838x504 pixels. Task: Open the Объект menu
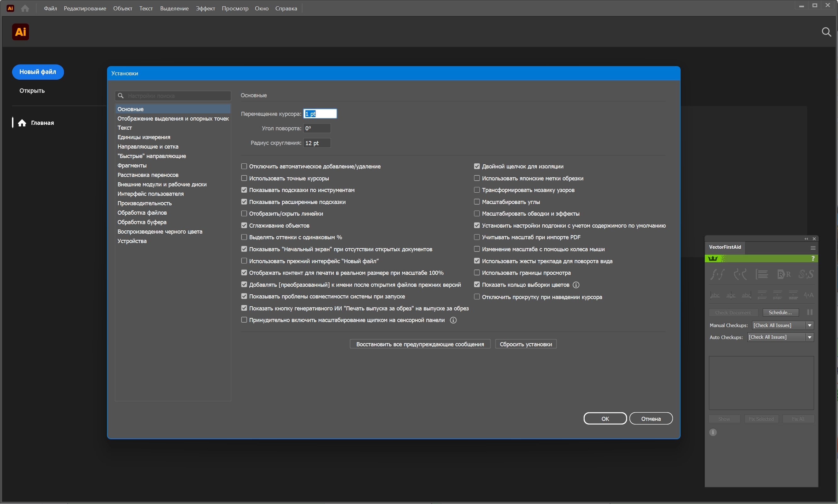(x=122, y=8)
